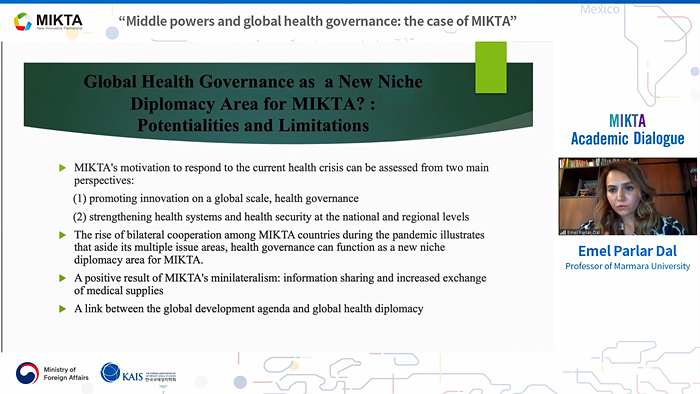
Task: Click the 'Emel Parlar Dal' speaker name
Action: pos(627,251)
